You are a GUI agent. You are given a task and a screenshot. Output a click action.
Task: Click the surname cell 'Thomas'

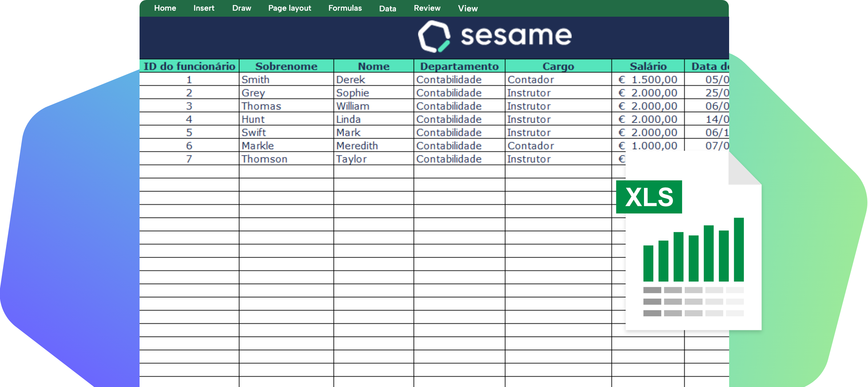coord(286,106)
